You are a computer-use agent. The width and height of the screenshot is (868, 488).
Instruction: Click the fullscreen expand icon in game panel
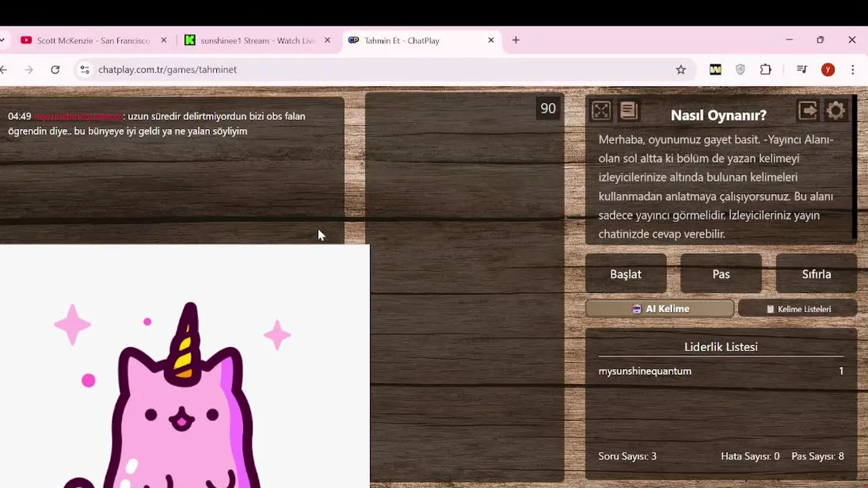coord(601,110)
